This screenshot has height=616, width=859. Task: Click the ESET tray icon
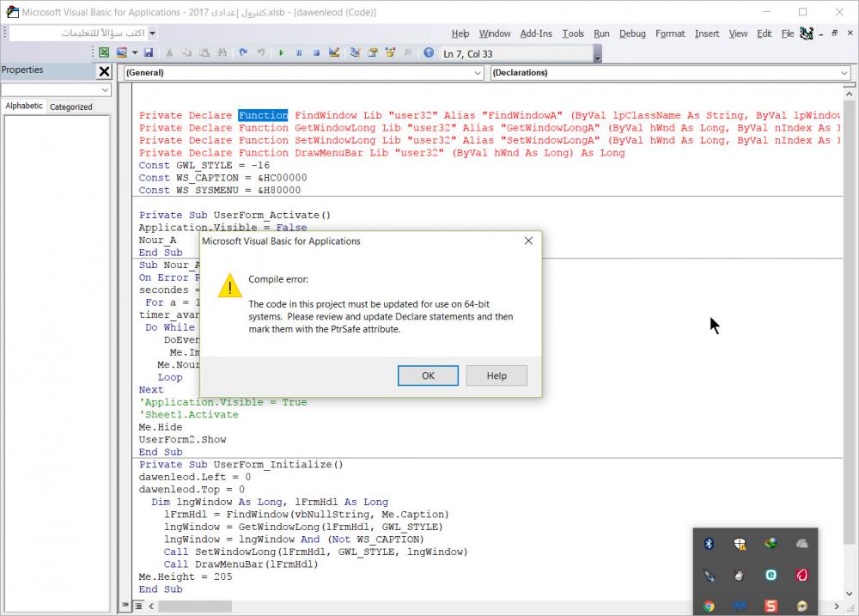click(x=771, y=575)
